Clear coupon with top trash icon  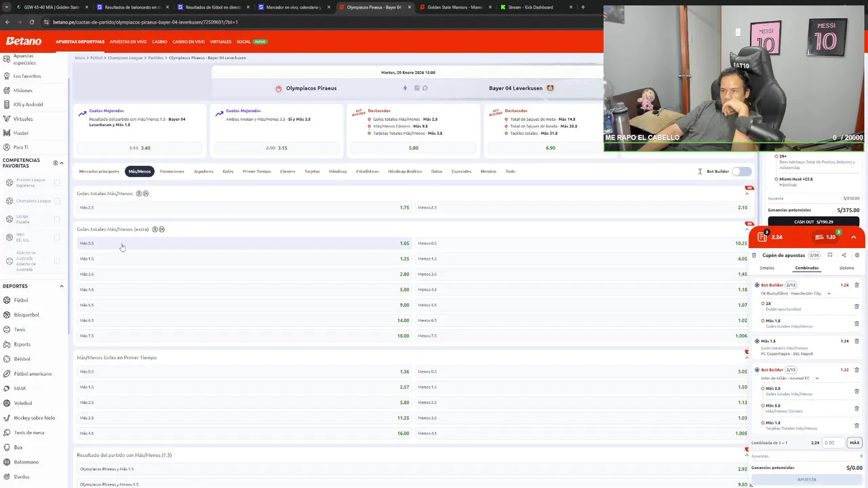(x=754, y=256)
